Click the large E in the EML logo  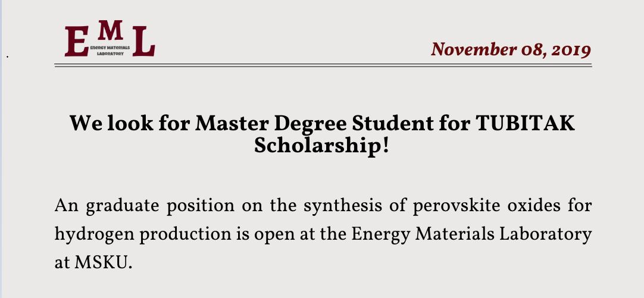[x=77, y=41]
